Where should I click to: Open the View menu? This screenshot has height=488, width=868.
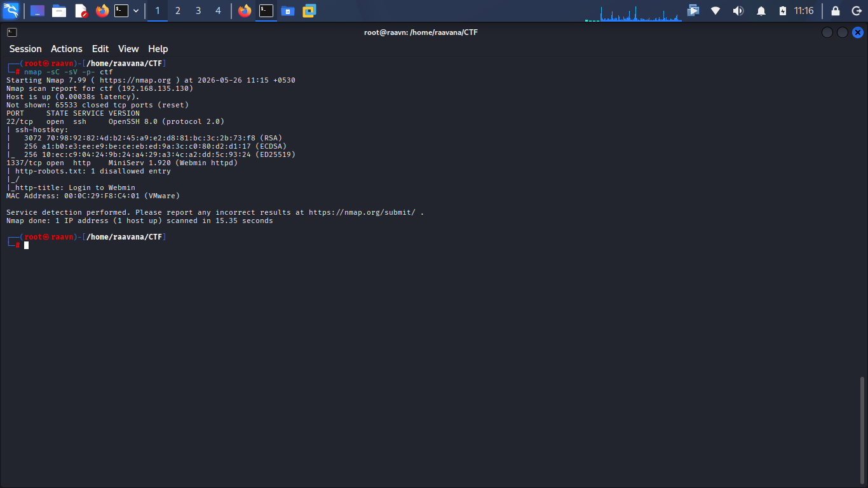pos(128,49)
